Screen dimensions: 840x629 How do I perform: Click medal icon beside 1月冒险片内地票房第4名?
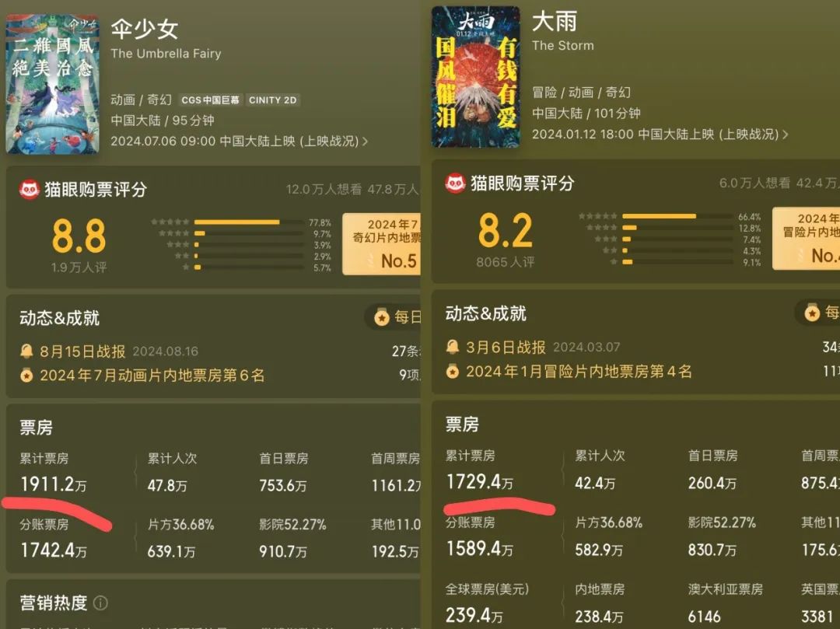pyautogui.click(x=453, y=372)
